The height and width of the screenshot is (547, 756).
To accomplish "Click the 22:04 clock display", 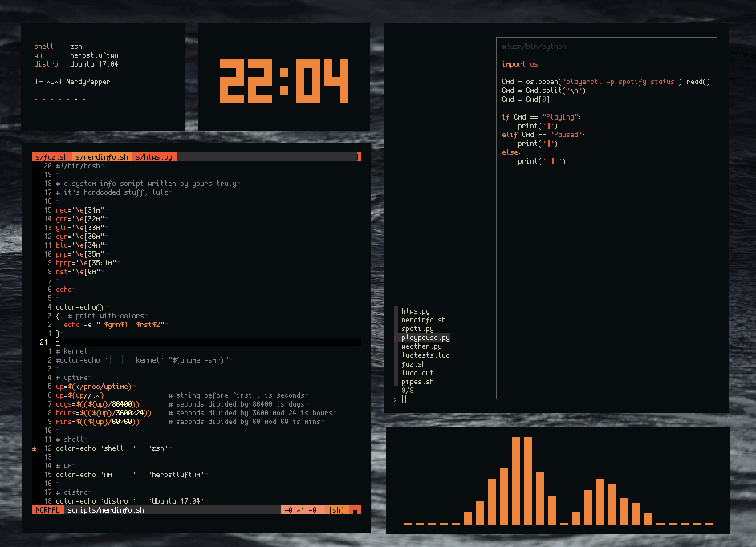I will click(284, 81).
